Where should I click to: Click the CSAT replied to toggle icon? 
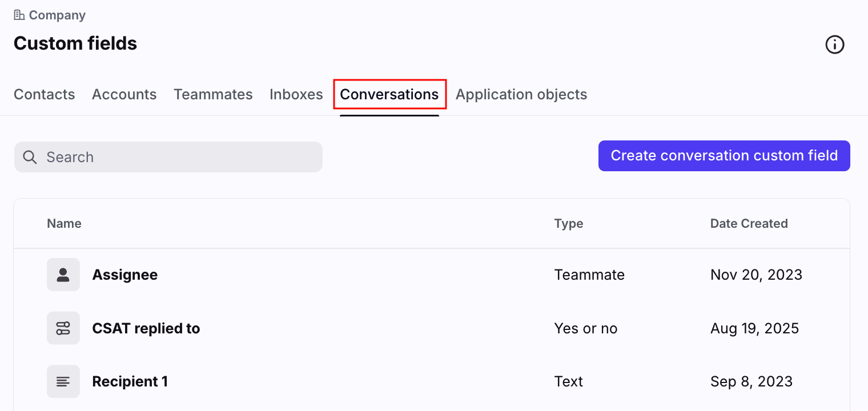point(63,328)
